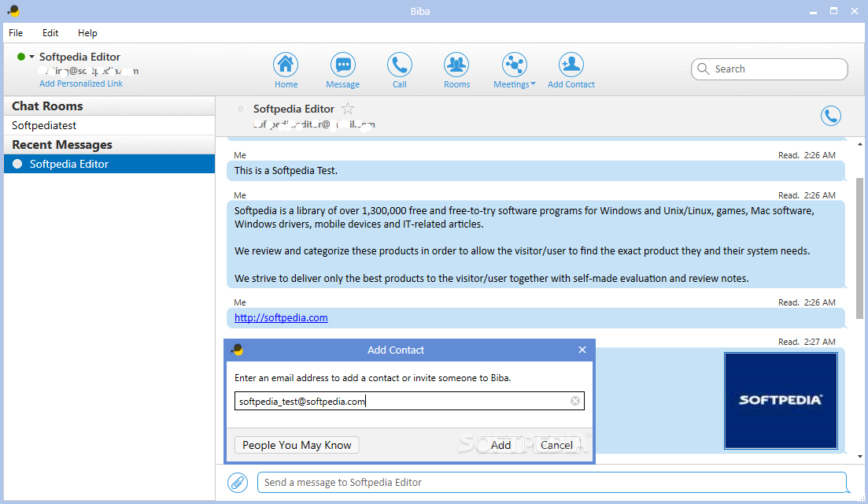Click Add in Add Contact dialog

[x=500, y=445]
